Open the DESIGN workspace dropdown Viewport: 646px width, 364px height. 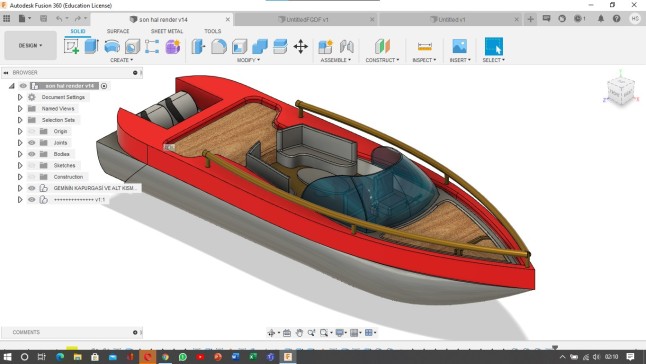click(30, 45)
